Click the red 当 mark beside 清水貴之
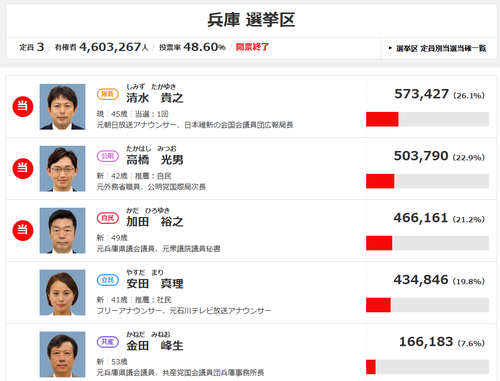500x381 pixels. (x=23, y=107)
